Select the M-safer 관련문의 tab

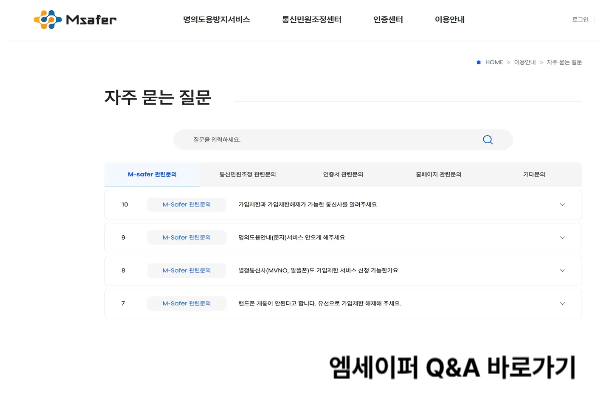[x=152, y=174]
